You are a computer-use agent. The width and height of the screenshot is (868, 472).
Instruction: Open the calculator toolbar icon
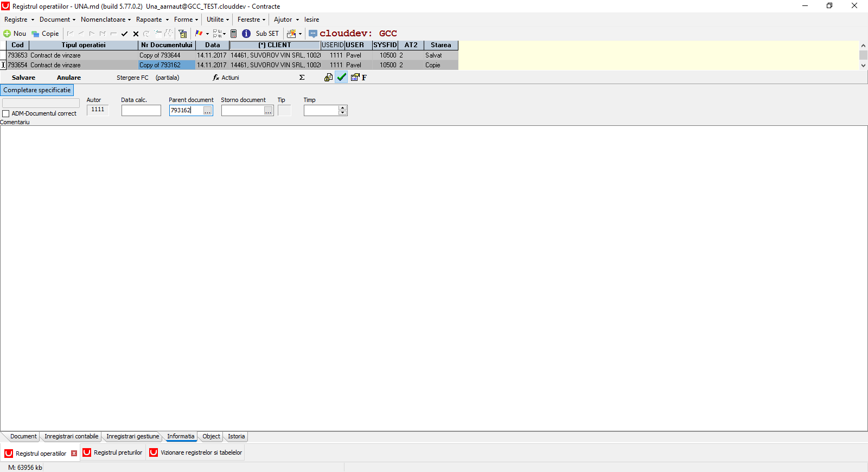[x=234, y=34]
